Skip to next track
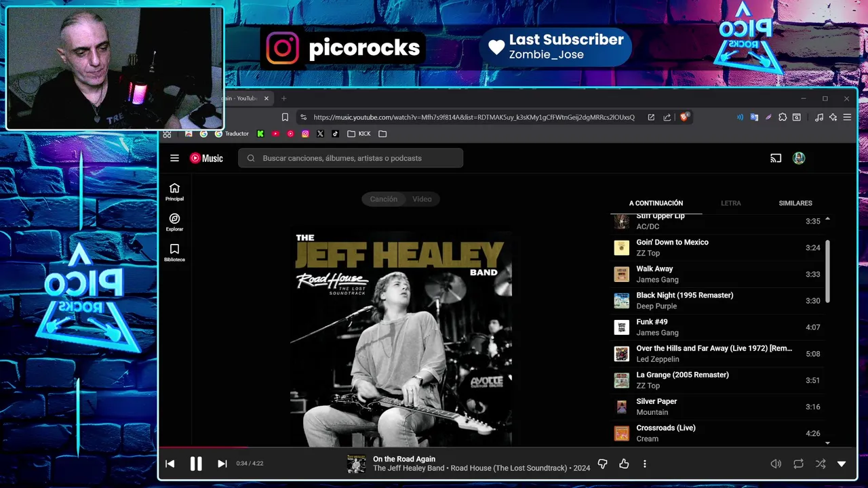This screenshot has width=868, height=488. click(x=222, y=464)
